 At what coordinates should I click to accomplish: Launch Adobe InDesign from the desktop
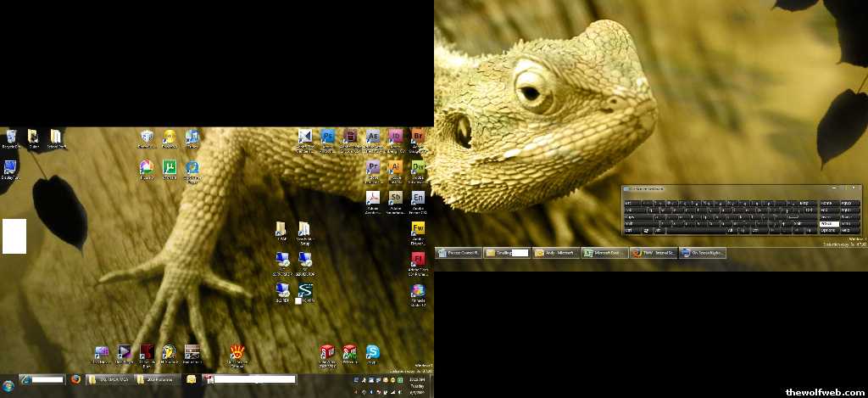point(395,137)
